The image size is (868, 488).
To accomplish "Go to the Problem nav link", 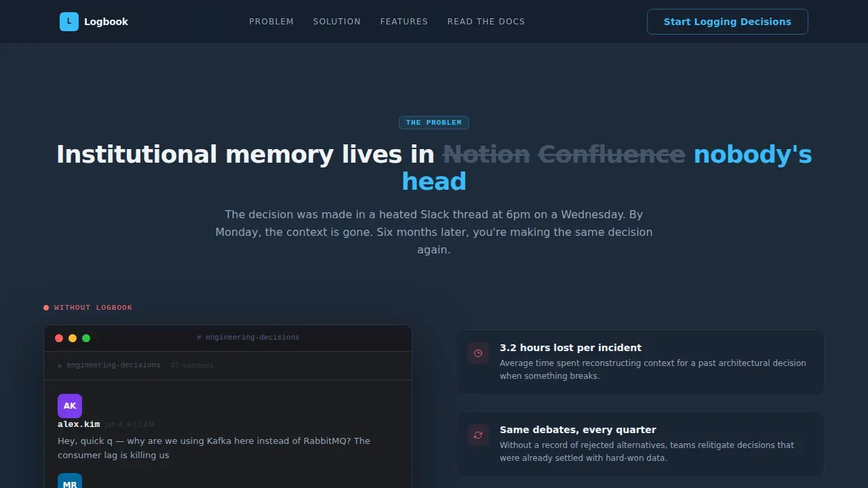I will [271, 22].
